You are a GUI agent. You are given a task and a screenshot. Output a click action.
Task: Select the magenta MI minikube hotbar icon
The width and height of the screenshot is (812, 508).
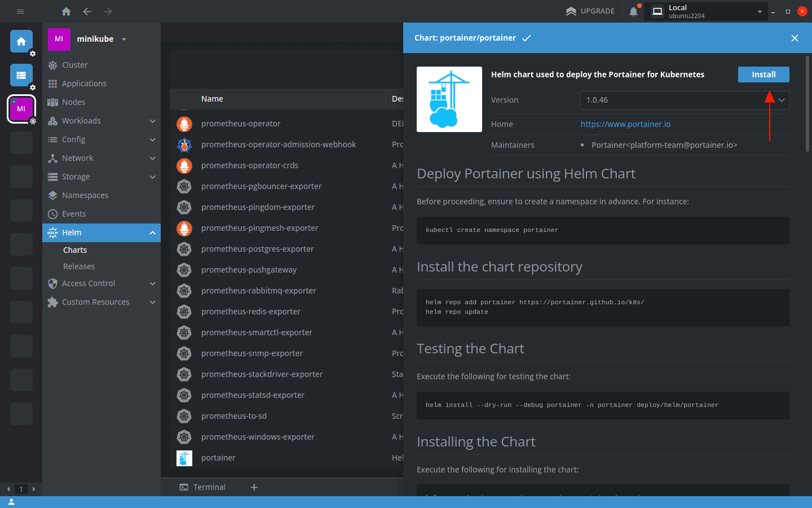point(21,109)
